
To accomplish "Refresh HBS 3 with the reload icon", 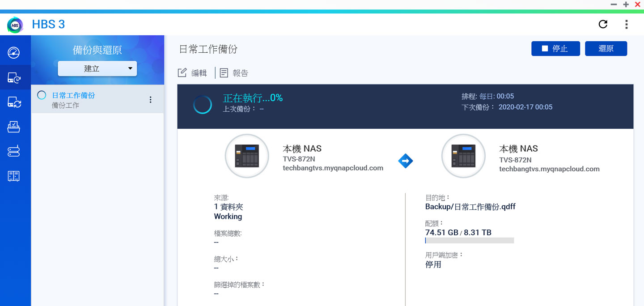I will 603,24.
